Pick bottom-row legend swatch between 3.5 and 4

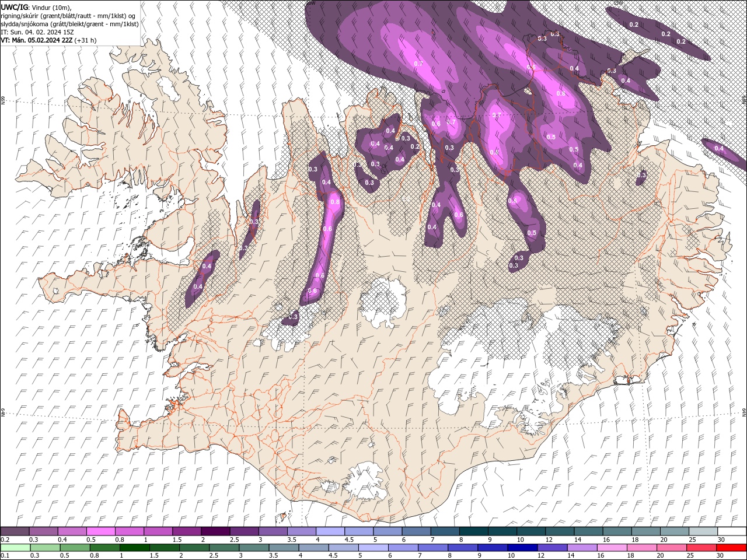coord(284,548)
